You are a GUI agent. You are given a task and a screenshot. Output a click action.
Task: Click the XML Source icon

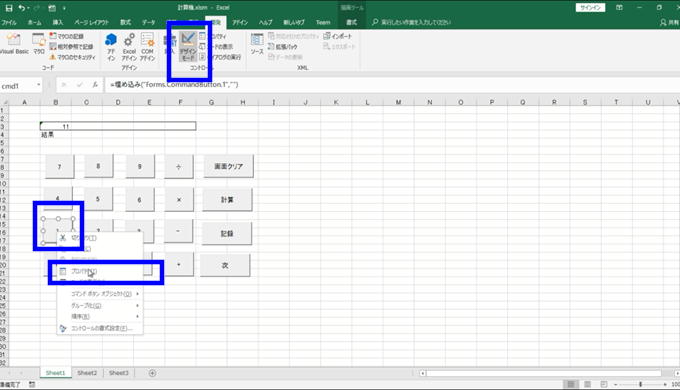[257, 44]
